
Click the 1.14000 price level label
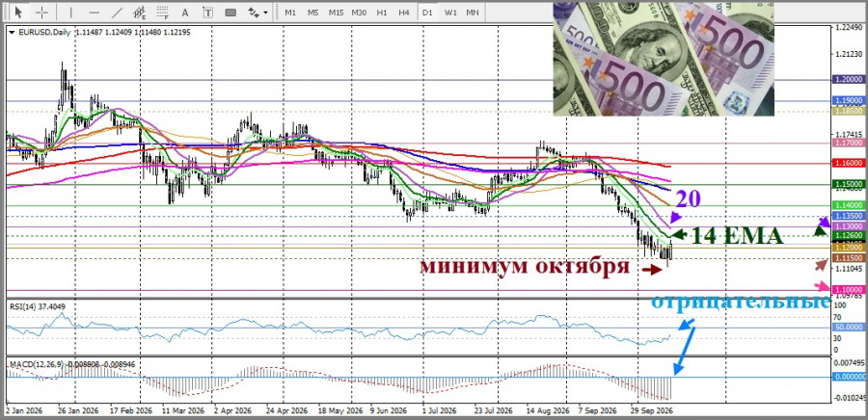pos(848,205)
